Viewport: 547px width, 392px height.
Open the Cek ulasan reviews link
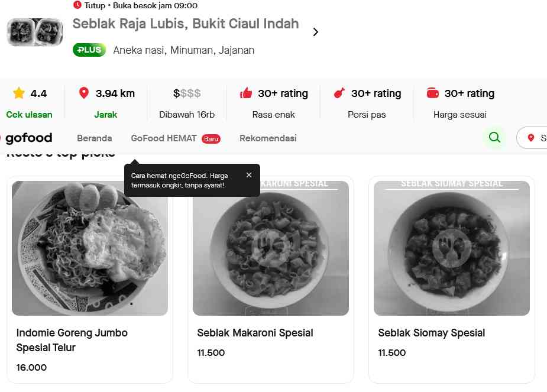[x=29, y=115]
